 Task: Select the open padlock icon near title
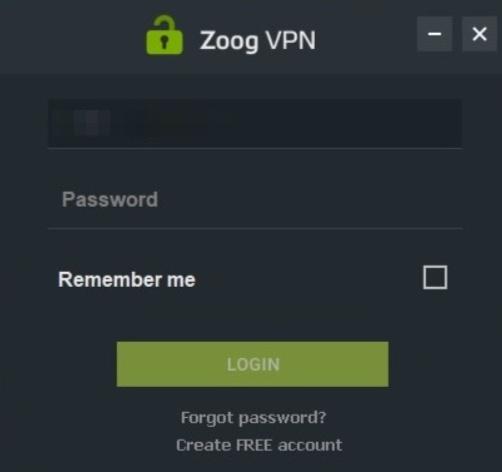click(164, 35)
